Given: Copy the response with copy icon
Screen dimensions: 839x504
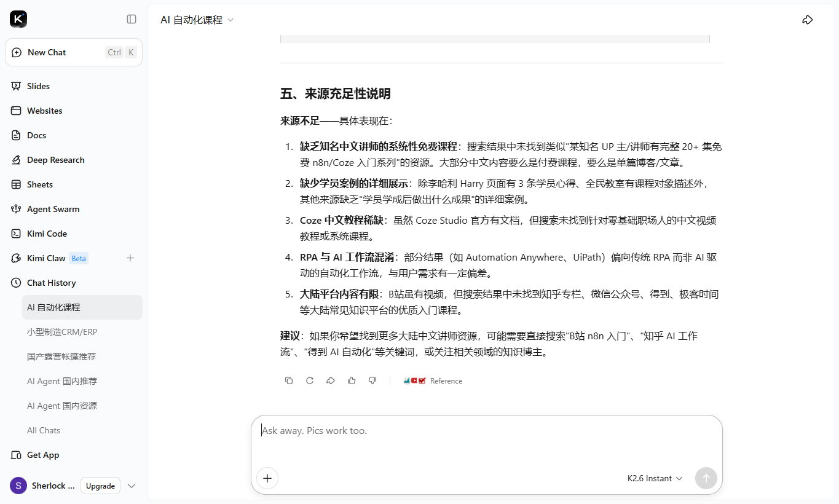Looking at the screenshot, I should (289, 380).
